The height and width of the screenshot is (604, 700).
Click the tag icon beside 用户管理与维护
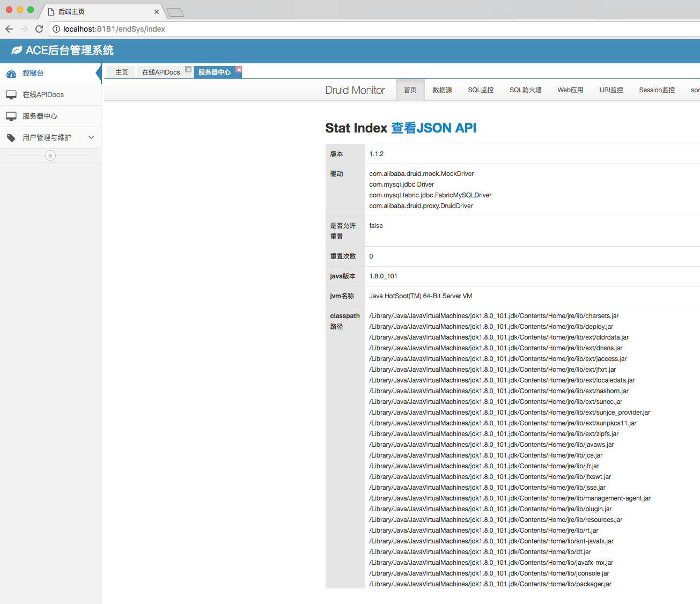pos(11,138)
